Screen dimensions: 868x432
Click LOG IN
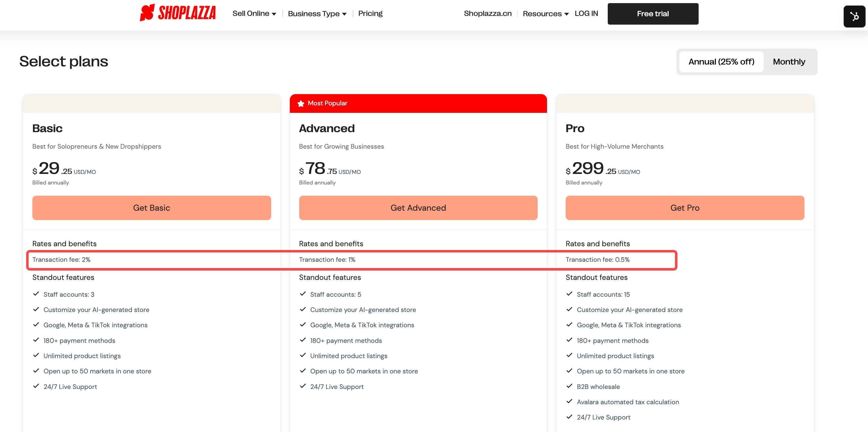[586, 13]
